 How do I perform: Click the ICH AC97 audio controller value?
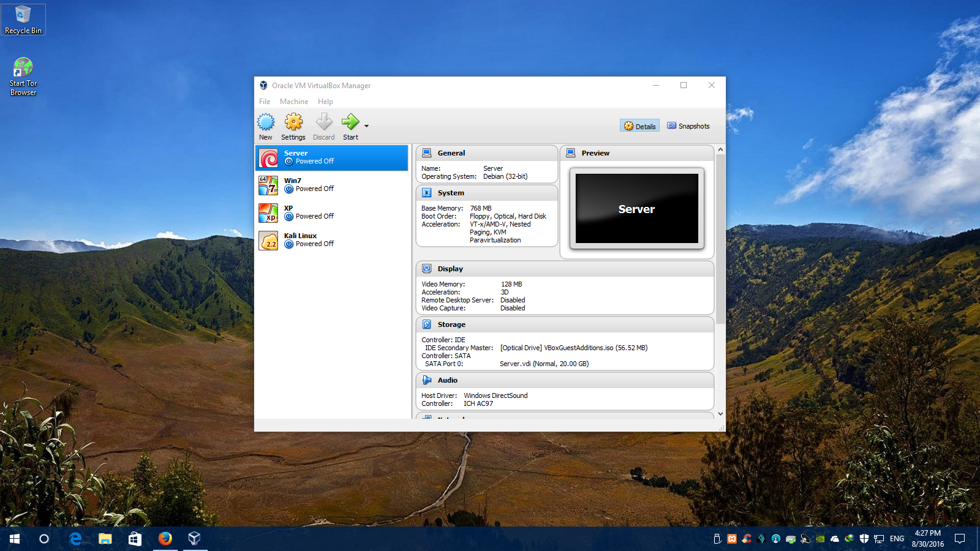pos(478,403)
